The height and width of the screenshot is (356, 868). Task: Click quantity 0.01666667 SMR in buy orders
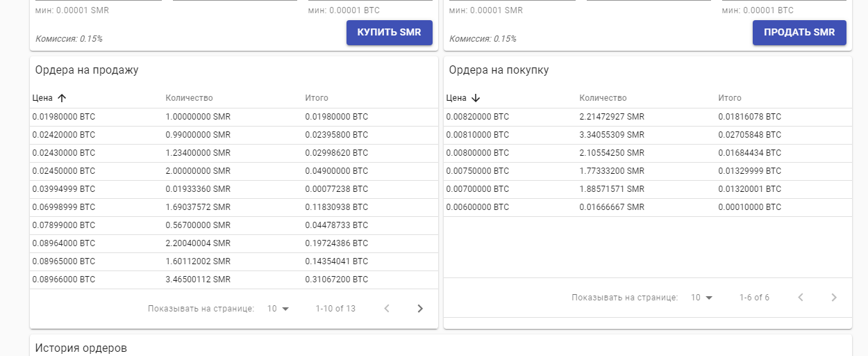tap(612, 207)
